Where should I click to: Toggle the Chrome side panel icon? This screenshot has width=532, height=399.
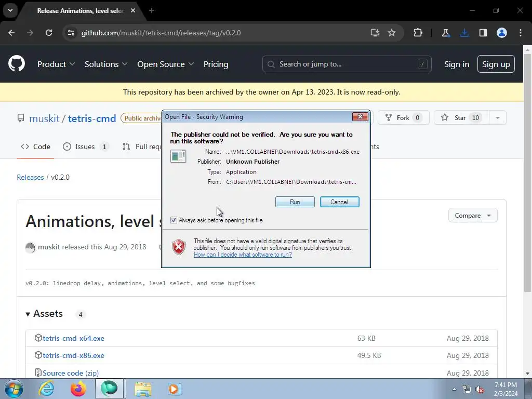coord(483,33)
